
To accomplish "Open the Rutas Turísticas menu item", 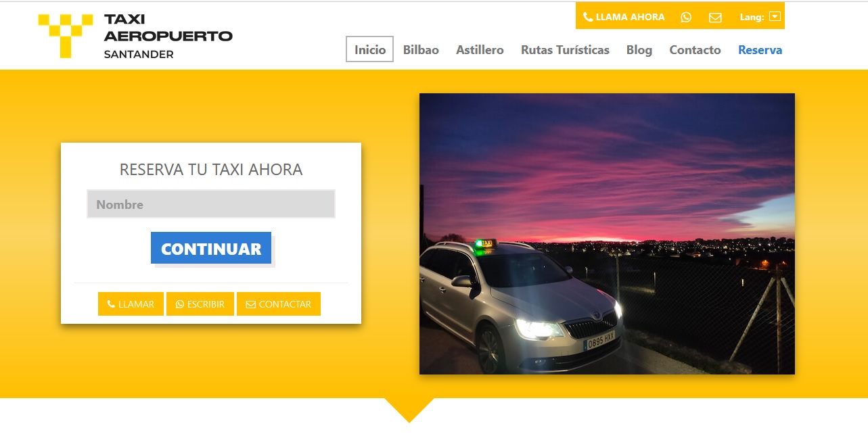I will [565, 50].
